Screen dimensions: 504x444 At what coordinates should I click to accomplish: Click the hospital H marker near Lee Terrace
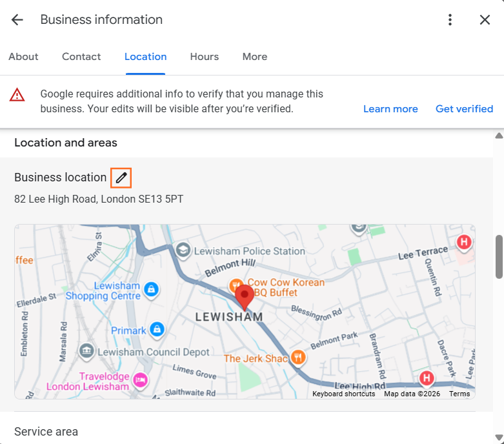[464, 242]
